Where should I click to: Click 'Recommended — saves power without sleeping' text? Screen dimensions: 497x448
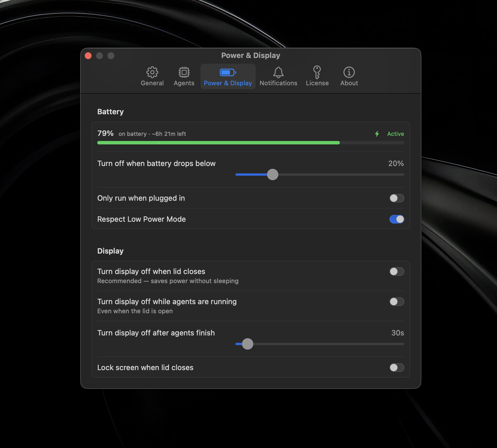coord(168,281)
